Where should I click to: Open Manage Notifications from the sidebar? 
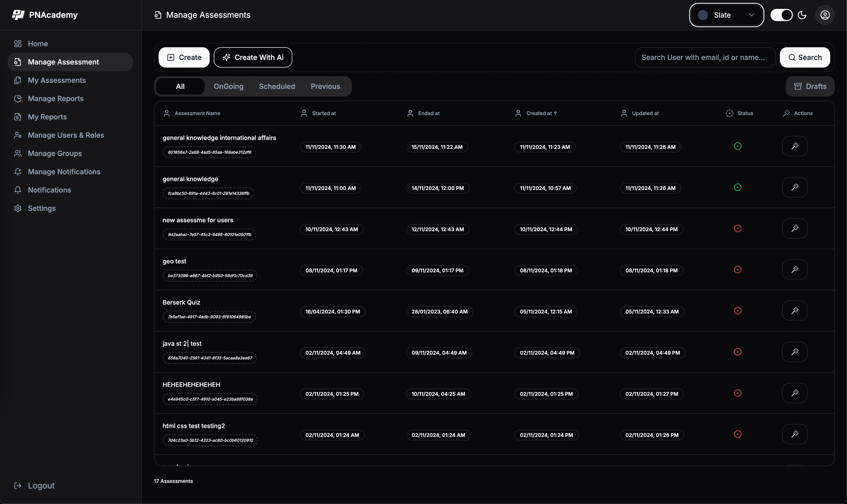tap(64, 171)
